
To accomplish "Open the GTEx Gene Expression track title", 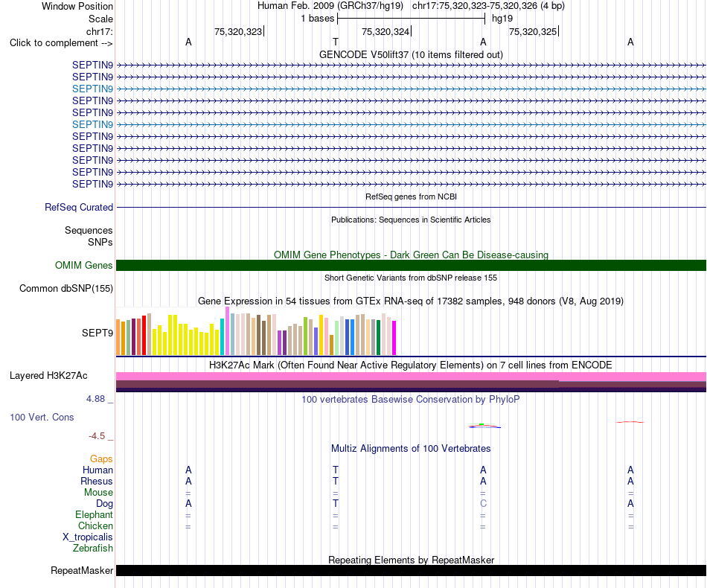I will [x=411, y=301].
